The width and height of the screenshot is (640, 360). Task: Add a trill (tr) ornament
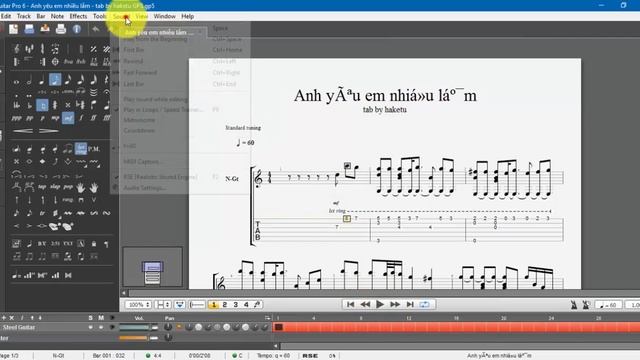[x=42, y=213]
